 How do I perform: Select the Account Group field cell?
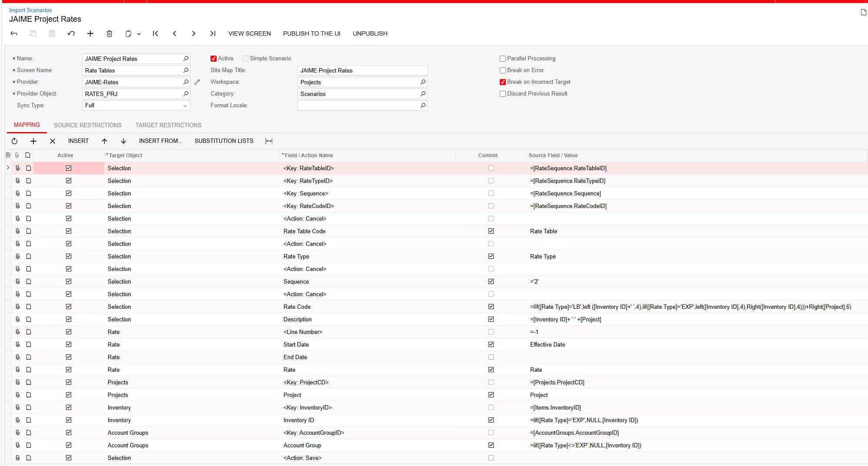click(x=368, y=446)
